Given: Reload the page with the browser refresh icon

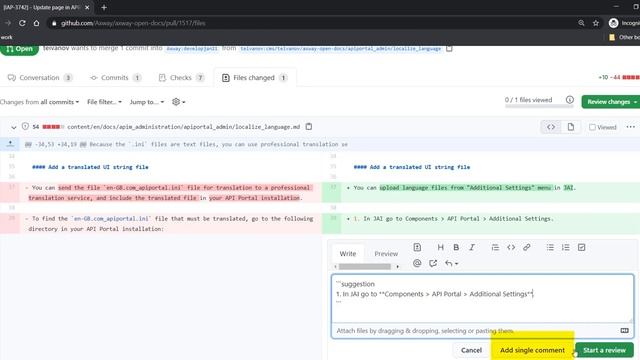Looking at the screenshot, I should click(22, 23).
